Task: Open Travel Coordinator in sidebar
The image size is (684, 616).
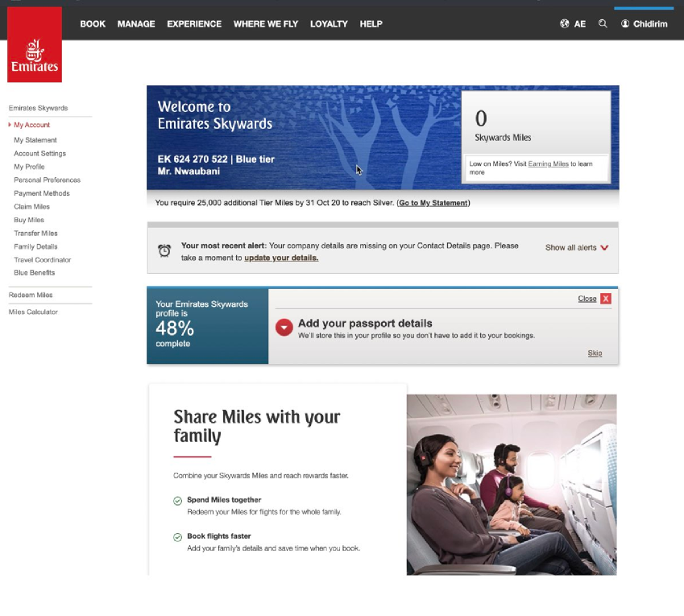Action: 43,260
